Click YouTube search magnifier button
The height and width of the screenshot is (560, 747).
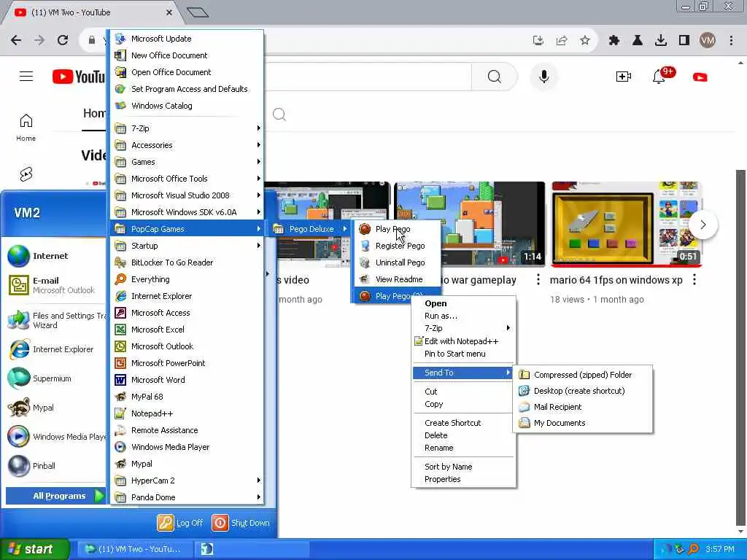pyautogui.click(x=495, y=77)
